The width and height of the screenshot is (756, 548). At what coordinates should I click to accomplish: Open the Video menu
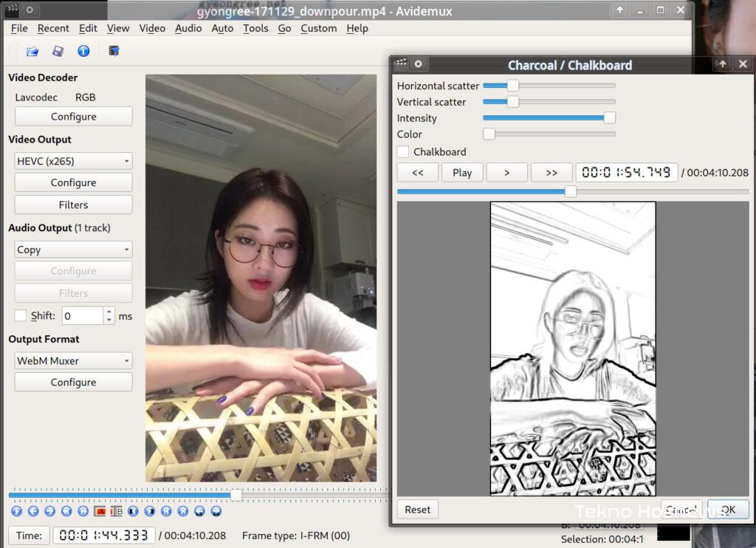(152, 28)
